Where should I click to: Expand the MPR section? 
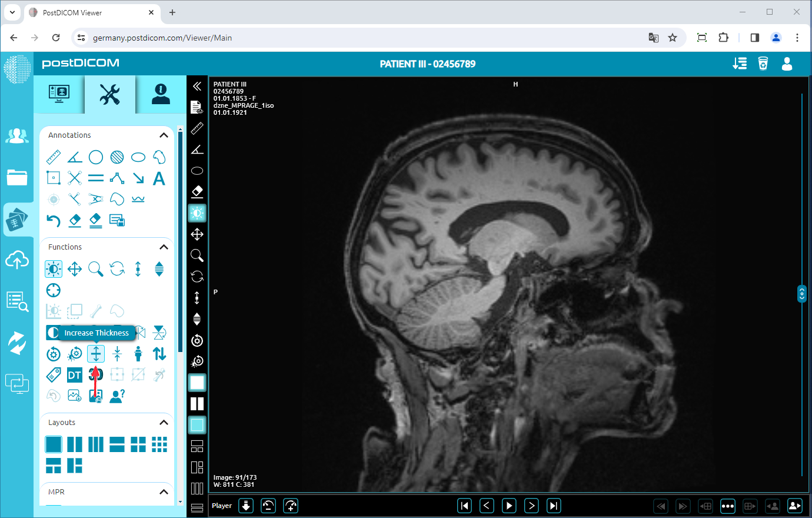[x=164, y=492]
